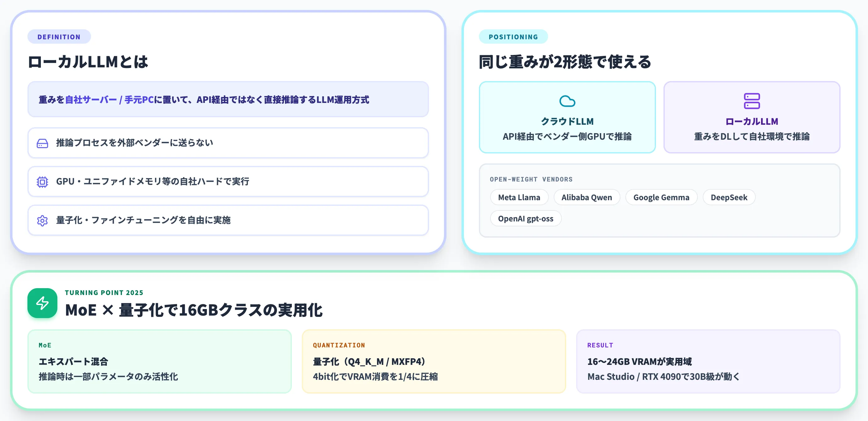
Task: Click the Alibaba Qwen vendor chip
Action: (x=587, y=197)
